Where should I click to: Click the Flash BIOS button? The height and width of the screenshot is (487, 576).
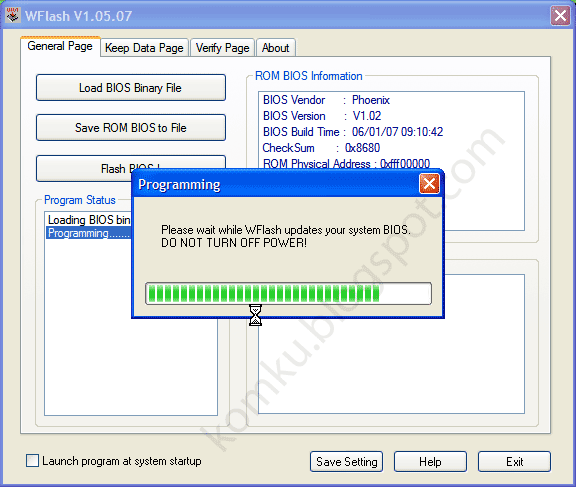[x=84, y=169]
